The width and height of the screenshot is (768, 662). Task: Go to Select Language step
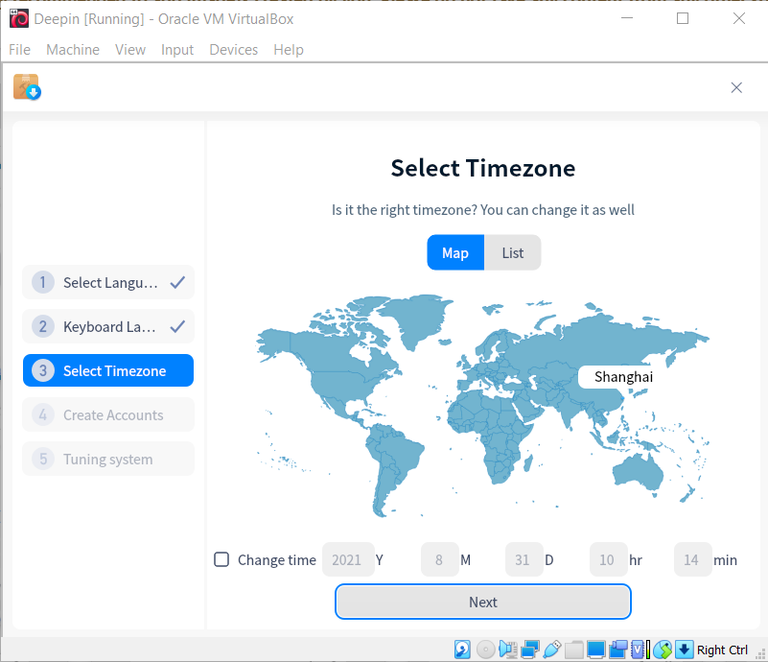point(108,283)
